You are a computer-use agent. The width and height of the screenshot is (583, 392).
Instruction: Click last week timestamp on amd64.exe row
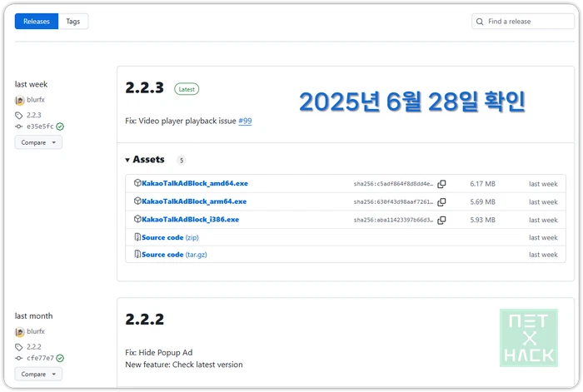point(543,184)
